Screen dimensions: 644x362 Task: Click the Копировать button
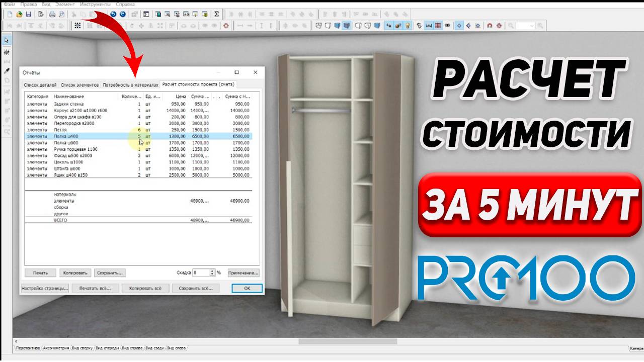(75, 273)
